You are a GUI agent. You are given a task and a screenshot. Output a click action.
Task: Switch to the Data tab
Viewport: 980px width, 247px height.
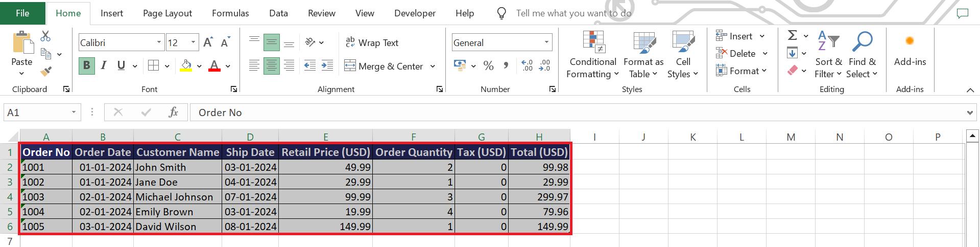pyautogui.click(x=278, y=13)
